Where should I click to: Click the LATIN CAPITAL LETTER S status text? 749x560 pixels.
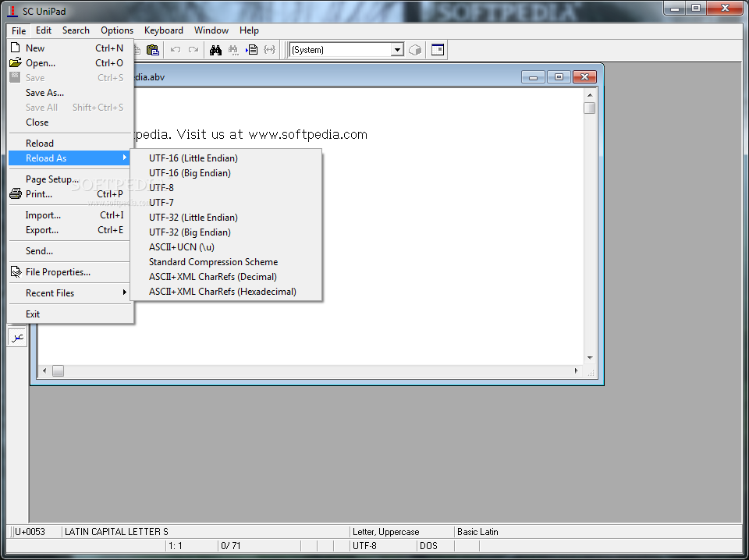point(116,531)
